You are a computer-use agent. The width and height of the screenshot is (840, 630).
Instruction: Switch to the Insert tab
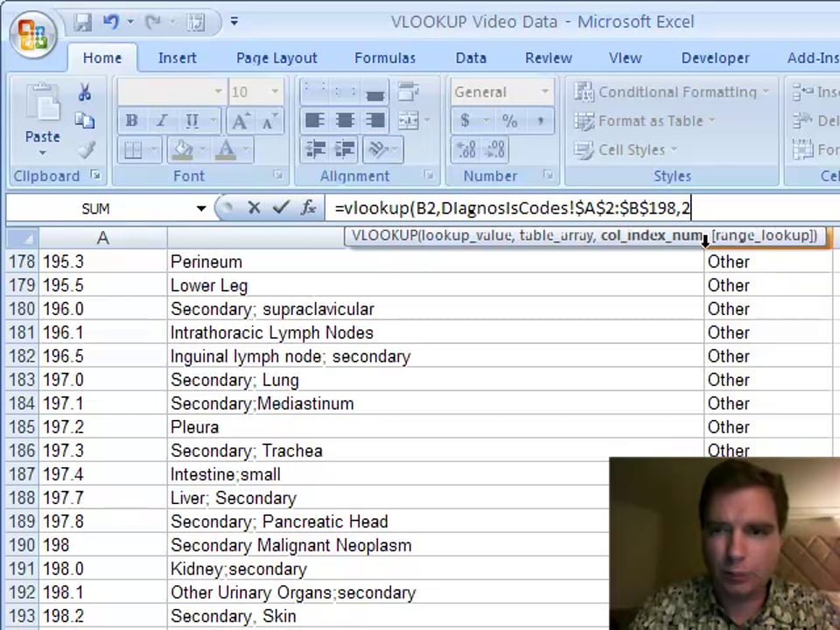pyautogui.click(x=178, y=58)
